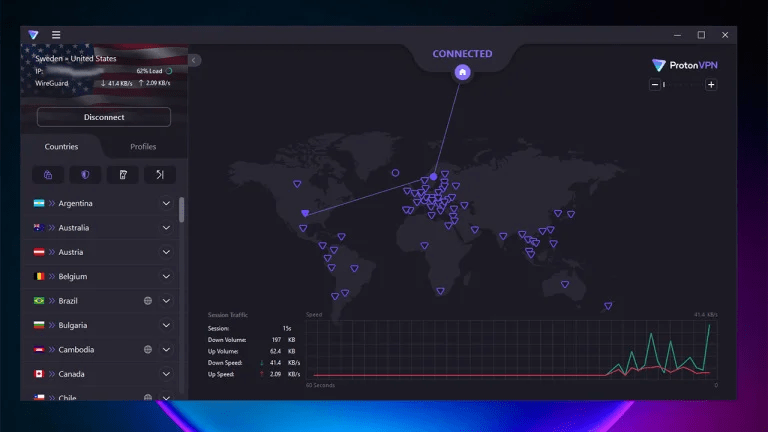Viewport: 768px width, 432px height.
Task: Click the ProtonVPN logo in title bar
Action: coord(33,35)
